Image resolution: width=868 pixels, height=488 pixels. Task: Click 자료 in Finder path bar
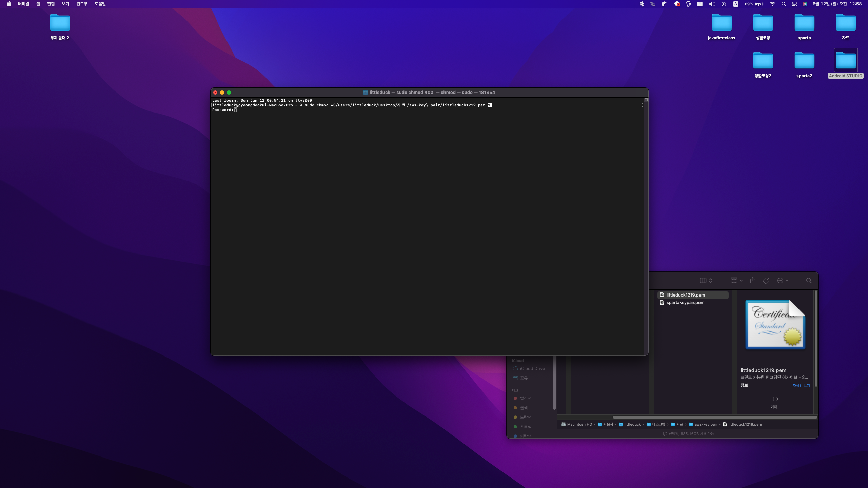(677, 424)
